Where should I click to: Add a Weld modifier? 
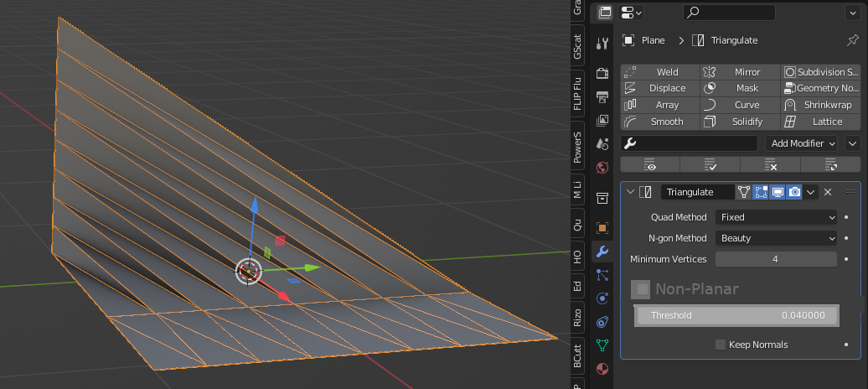pos(660,72)
